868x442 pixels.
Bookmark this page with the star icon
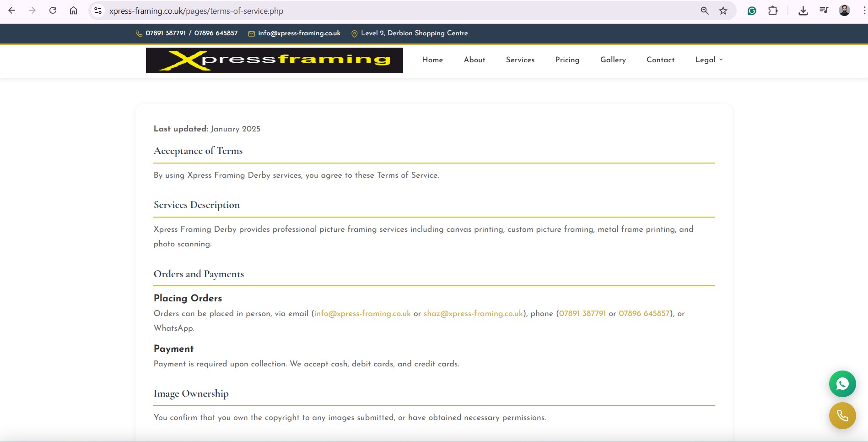(x=723, y=11)
